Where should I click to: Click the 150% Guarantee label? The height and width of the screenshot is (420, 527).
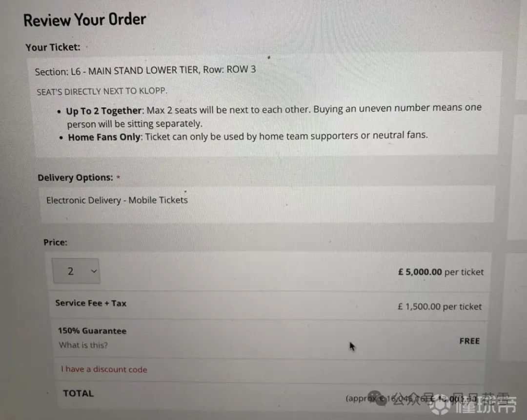tap(92, 331)
